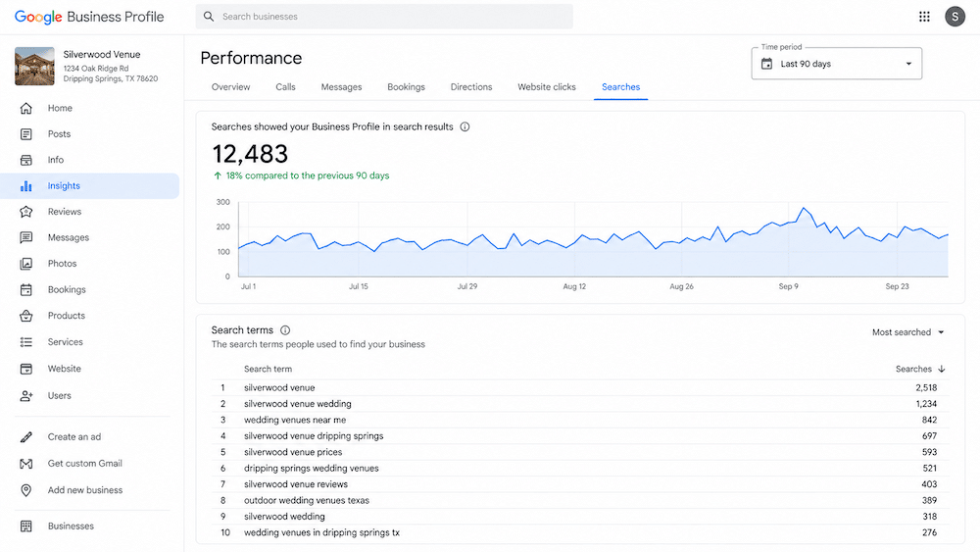Sort by the Searches column arrow

click(941, 369)
